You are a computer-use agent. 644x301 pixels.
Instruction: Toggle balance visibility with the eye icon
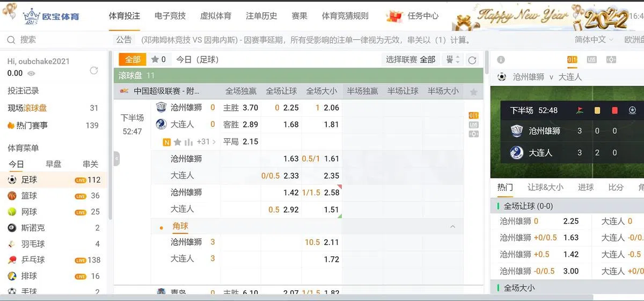click(32, 74)
